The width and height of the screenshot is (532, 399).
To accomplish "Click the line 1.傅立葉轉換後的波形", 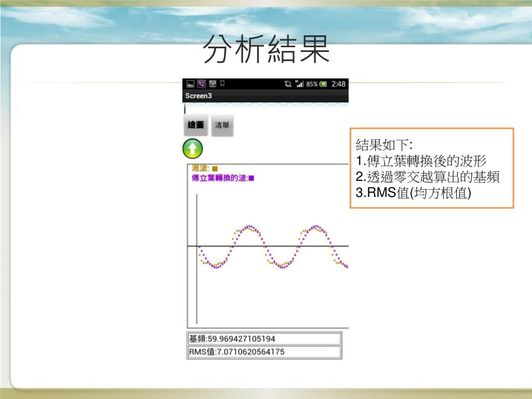I will coord(421,161).
